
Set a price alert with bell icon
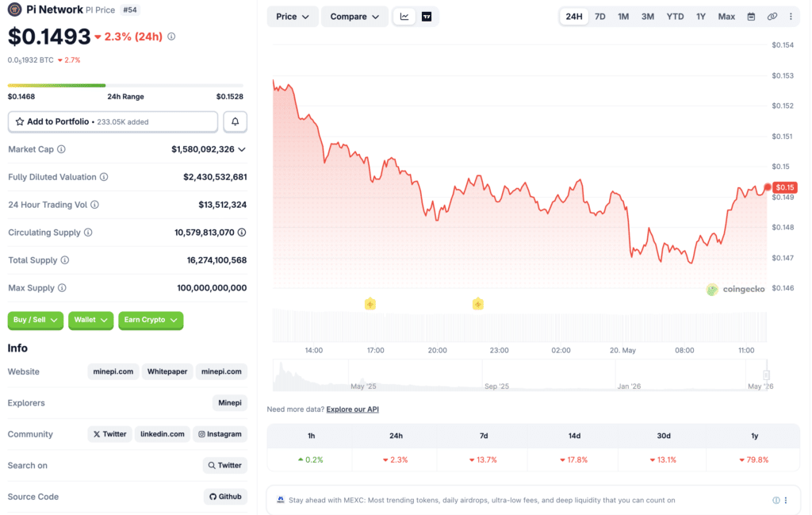tap(235, 121)
